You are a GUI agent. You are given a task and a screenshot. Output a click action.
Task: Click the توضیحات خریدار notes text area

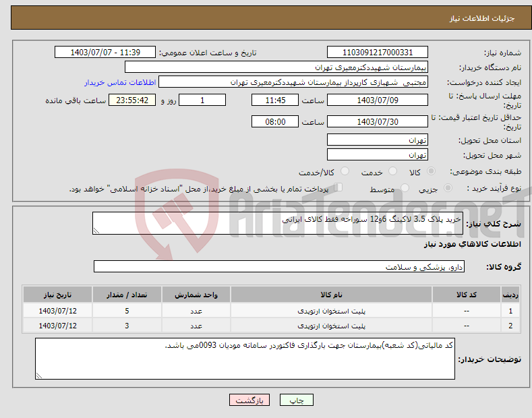point(245,359)
